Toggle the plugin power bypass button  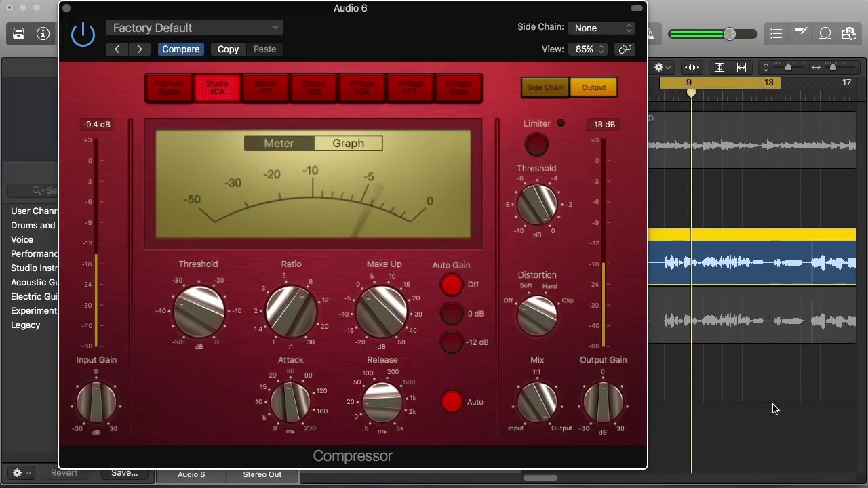pos(83,35)
